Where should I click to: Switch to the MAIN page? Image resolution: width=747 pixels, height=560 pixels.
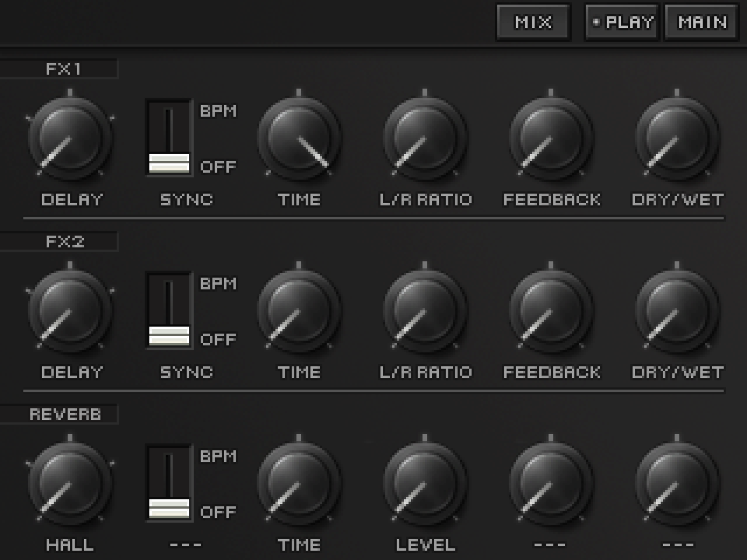click(x=702, y=23)
